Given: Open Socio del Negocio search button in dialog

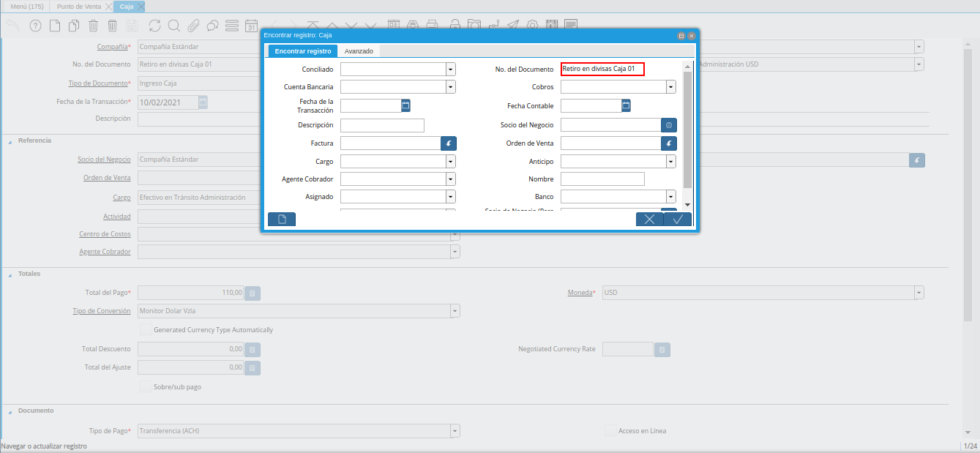Looking at the screenshot, I should pyautogui.click(x=668, y=125).
